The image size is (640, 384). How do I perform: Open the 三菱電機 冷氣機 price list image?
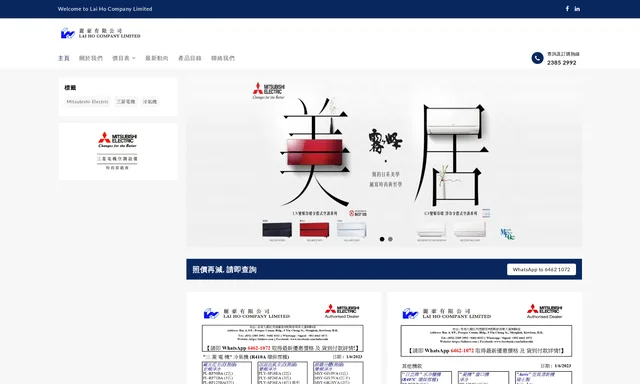283,338
